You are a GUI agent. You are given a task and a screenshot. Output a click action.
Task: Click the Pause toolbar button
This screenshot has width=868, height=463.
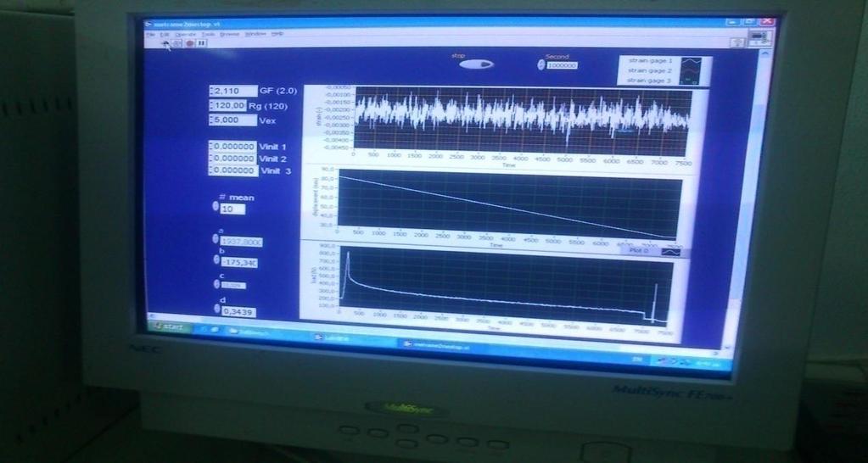(202, 42)
